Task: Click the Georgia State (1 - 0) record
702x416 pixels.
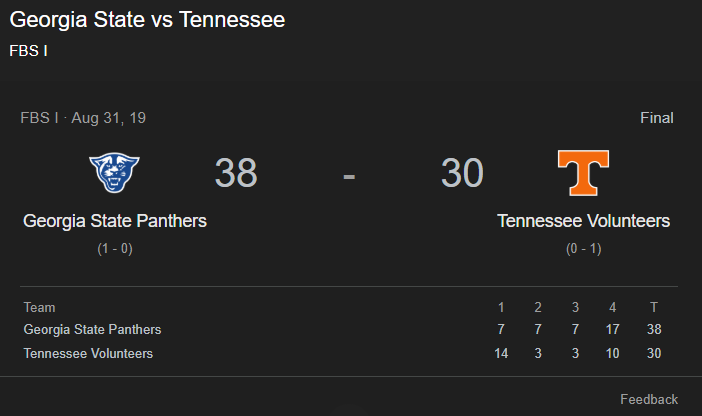Action: (115, 249)
